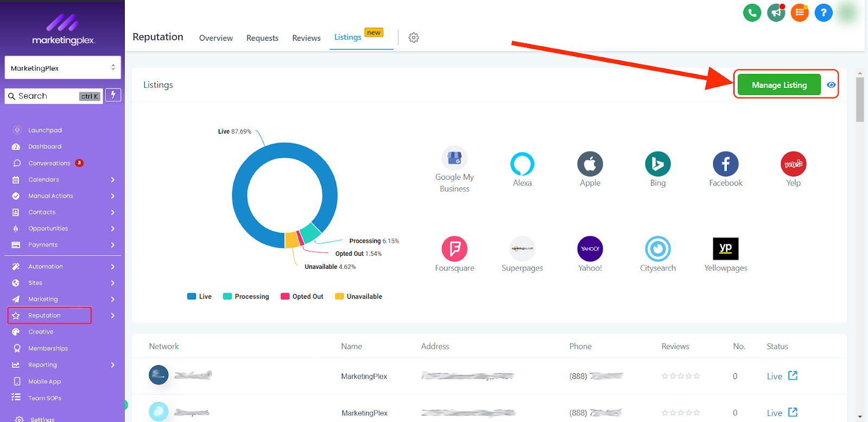Image resolution: width=868 pixels, height=422 pixels.
Task: Open Settings at the sidebar bottom
Action: point(42,419)
